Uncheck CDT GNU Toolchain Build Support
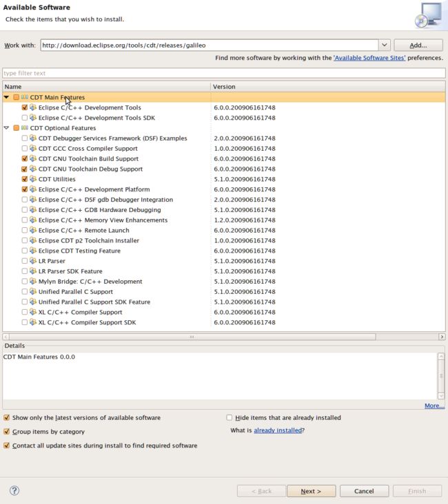Screen dimensions: 448x504 [x=24, y=159]
